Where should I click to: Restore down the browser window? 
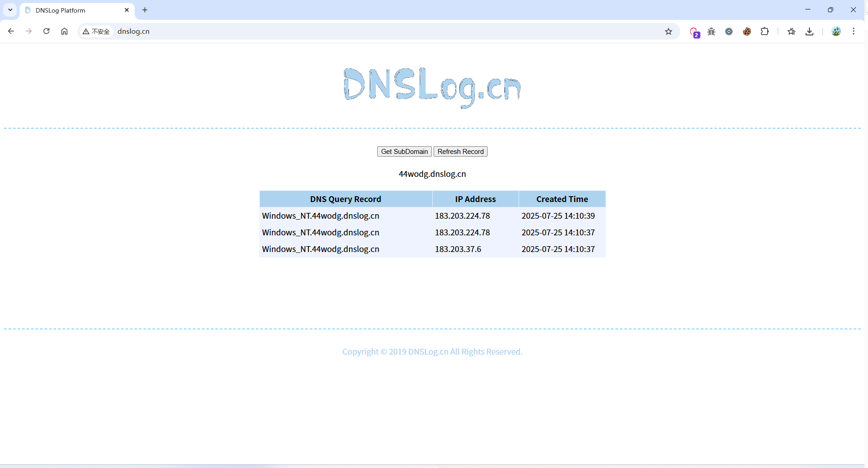click(x=831, y=9)
